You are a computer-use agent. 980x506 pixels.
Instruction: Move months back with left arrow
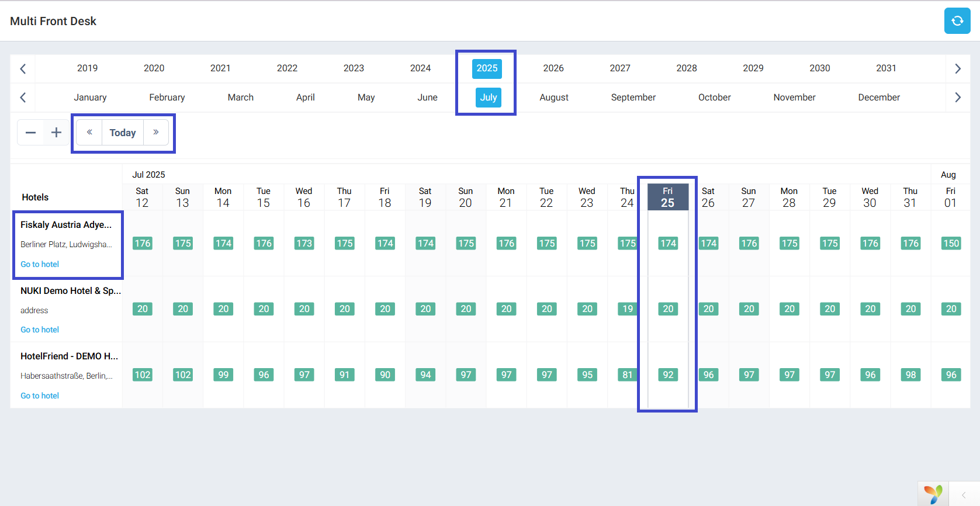[23, 98]
